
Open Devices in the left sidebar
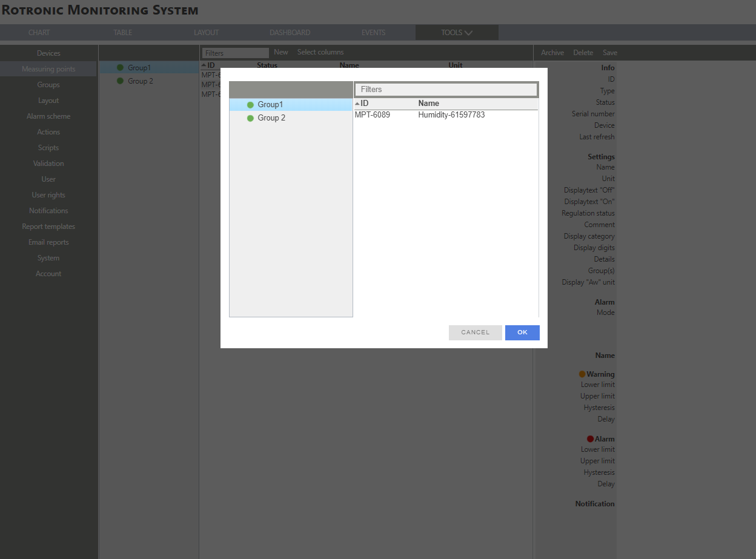48,53
